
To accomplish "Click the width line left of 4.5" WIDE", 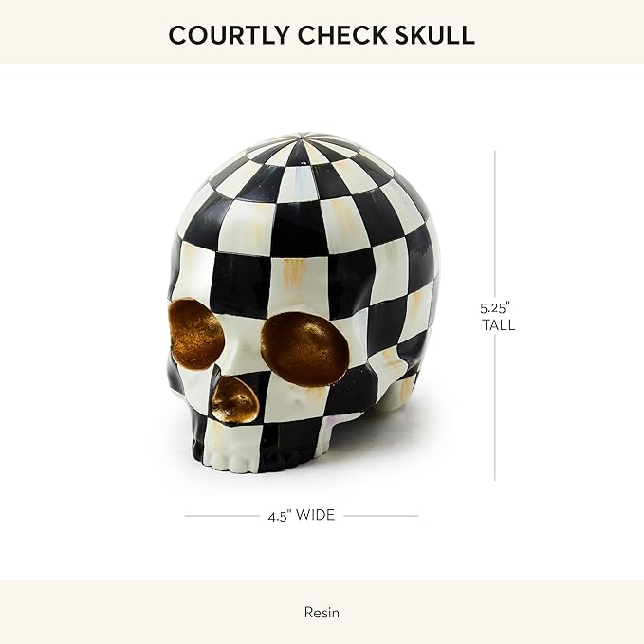I will coord(222,516).
